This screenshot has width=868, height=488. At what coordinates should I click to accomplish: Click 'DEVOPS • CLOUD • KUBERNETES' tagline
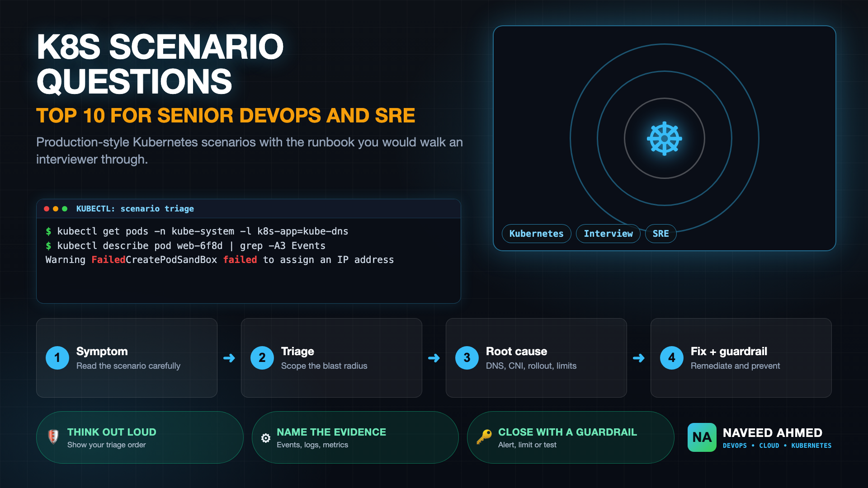[x=777, y=446]
